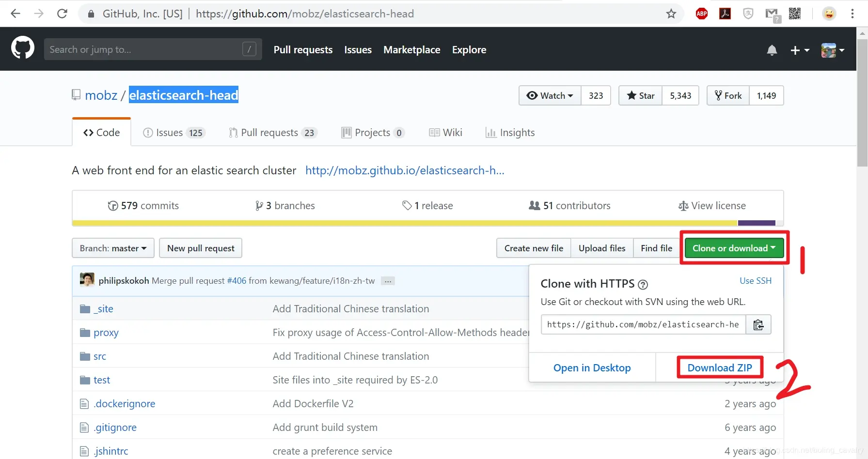Reload the page with the refresh icon
The width and height of the screenshot is (868, 459).
coord(62,14)
